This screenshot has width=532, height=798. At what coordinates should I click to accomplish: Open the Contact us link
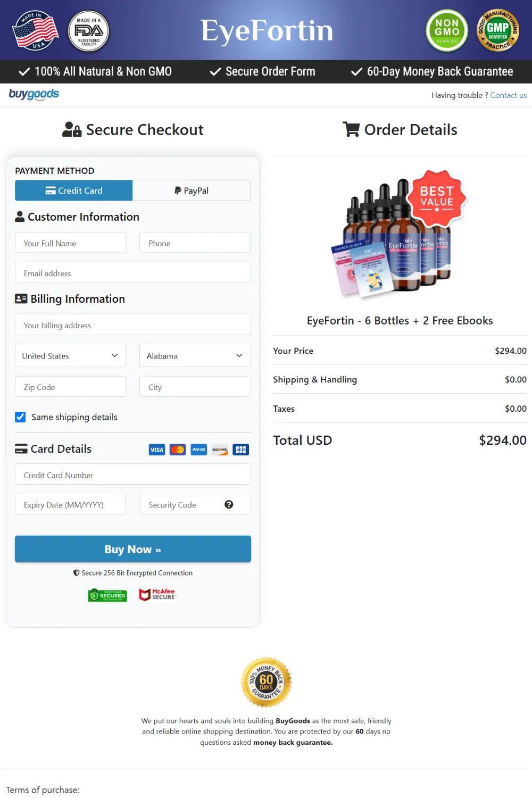[x=509, y=95]
